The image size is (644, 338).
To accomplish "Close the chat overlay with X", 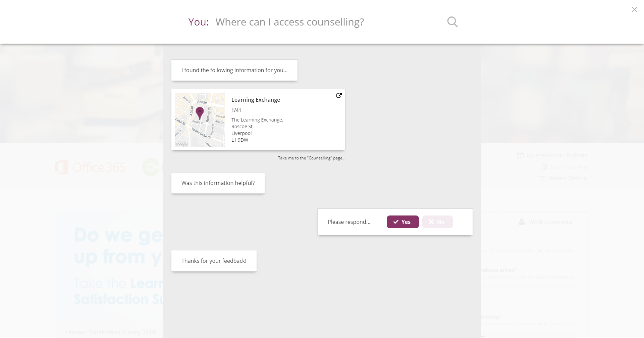I will 634,10.
